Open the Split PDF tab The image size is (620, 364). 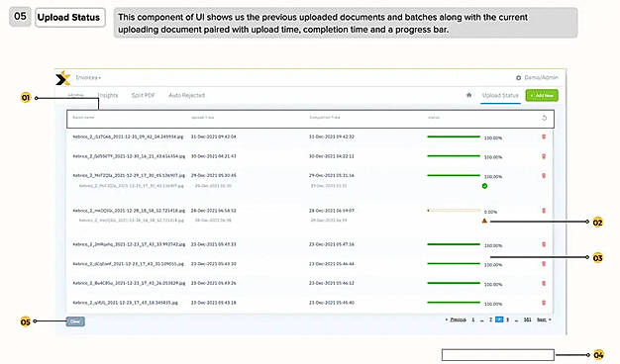click(x=143, y=95)
